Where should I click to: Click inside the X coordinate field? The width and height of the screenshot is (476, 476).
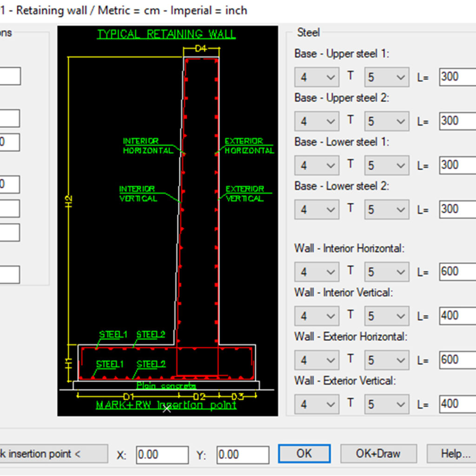[x=162, y=454]
